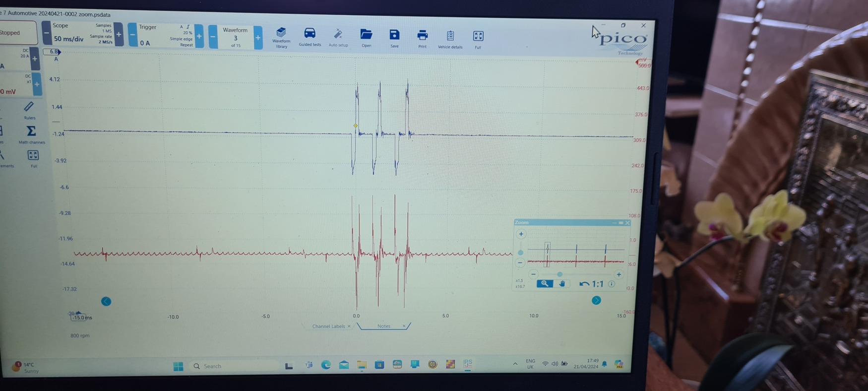Open Microsoft Edge from taskbar
Viewport: 868px width, 391px height.
point(326,365)
